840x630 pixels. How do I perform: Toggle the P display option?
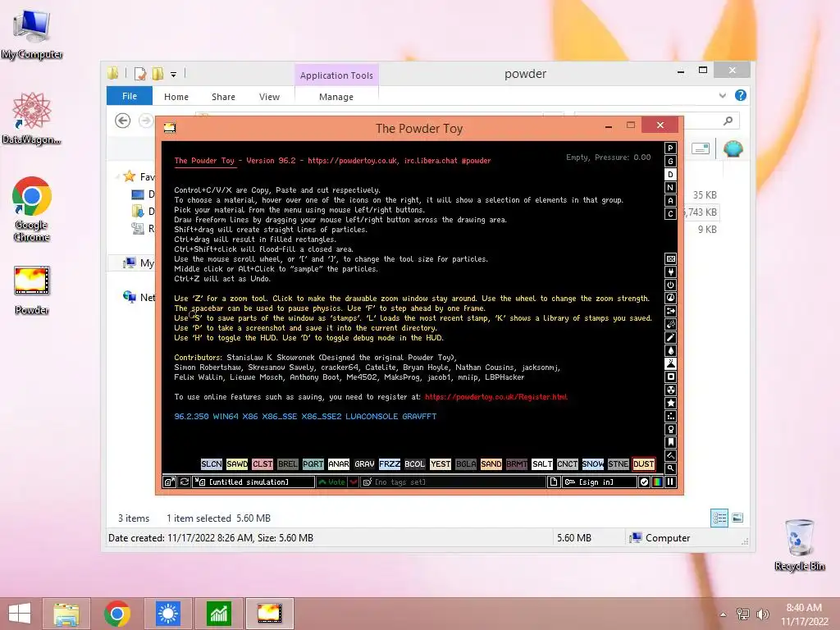(x=670, y=148)
